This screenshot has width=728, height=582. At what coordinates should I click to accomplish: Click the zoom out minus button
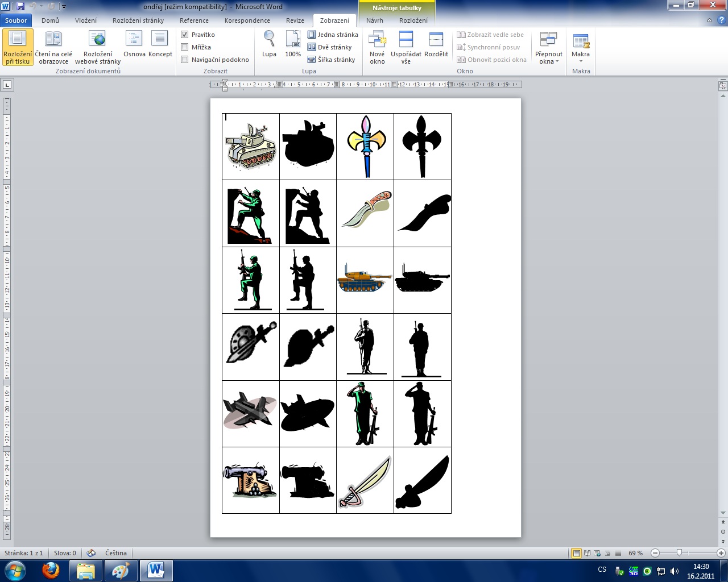(x=655, y=553)
